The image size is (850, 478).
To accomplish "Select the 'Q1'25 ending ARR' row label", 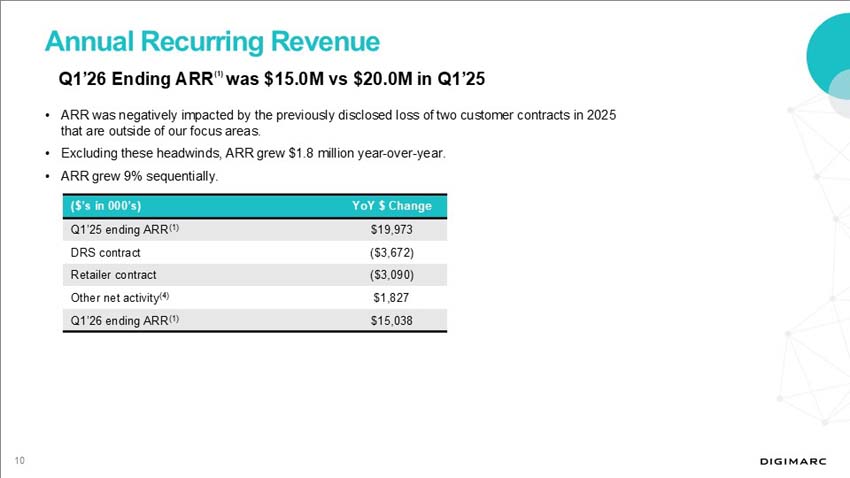I will (124, 230).
